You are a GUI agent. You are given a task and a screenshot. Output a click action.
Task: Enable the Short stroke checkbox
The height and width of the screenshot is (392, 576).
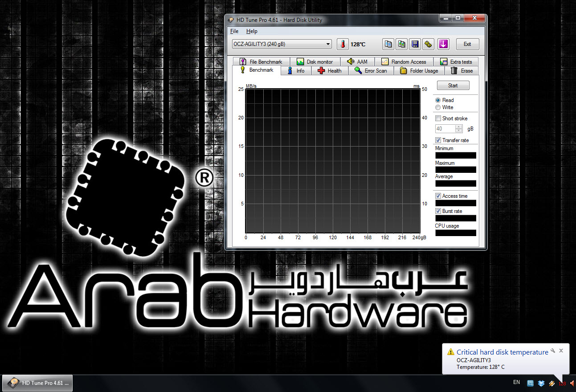pos(438,118)
